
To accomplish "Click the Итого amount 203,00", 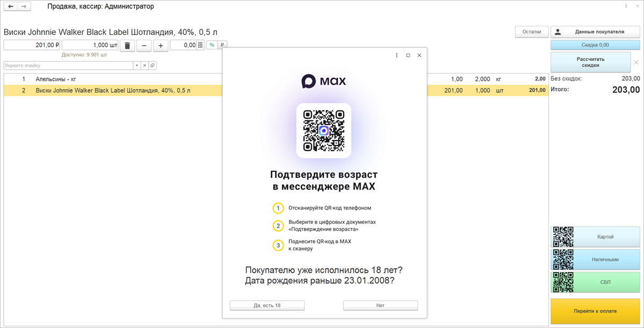I will point(626,90).
